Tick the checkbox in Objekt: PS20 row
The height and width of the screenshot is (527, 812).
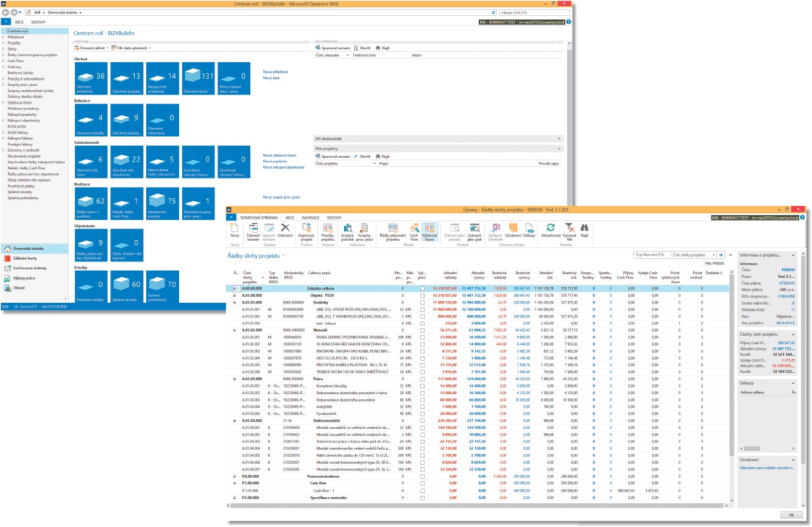[x=422, y=295]
